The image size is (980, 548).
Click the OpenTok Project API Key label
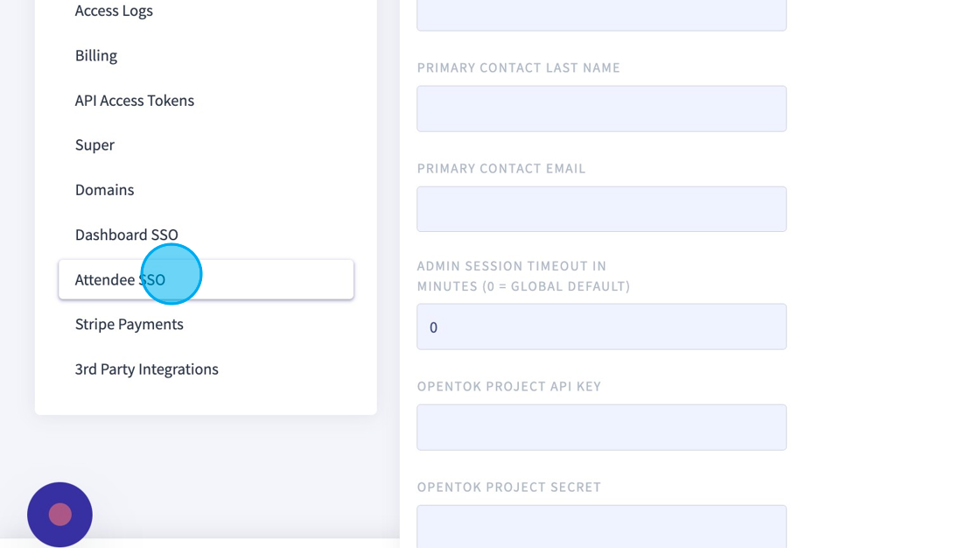[509, 386]
